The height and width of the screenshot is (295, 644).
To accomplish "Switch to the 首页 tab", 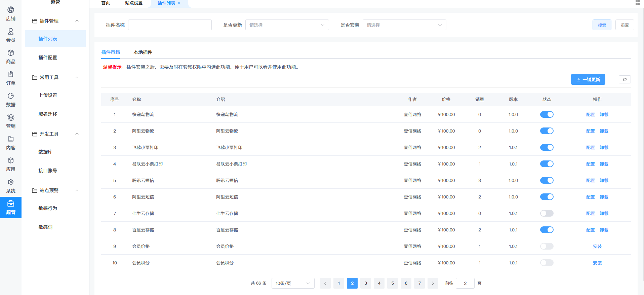I will point(106,3).
